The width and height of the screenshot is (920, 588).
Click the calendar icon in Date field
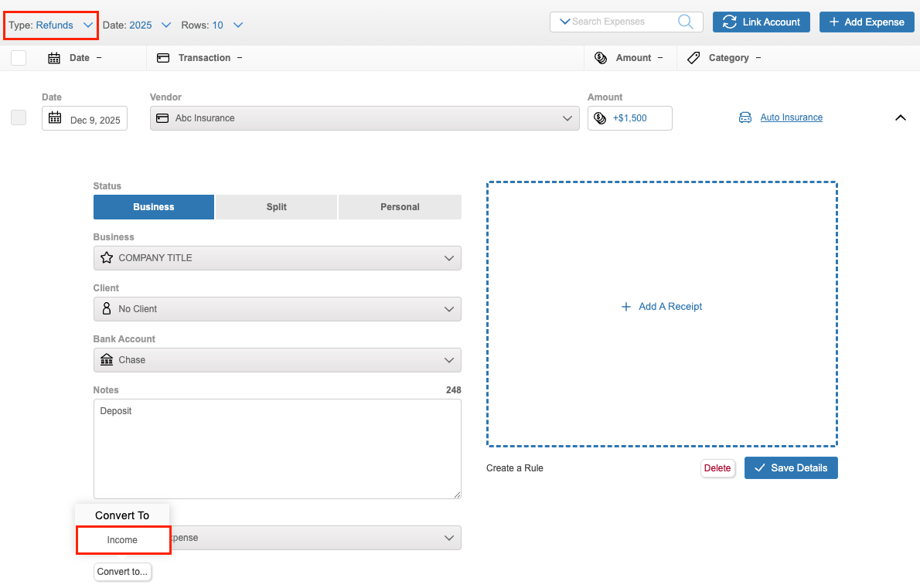pos(55,118)
